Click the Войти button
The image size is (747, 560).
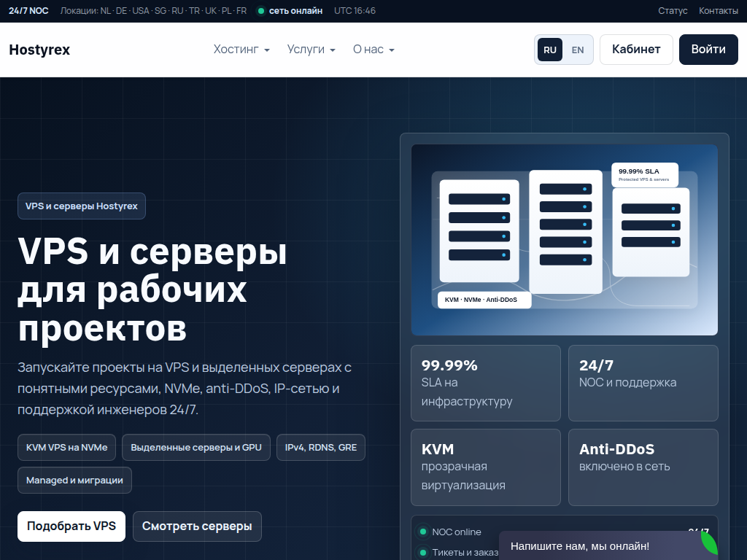pyautogui.click(x=708, y=50)
